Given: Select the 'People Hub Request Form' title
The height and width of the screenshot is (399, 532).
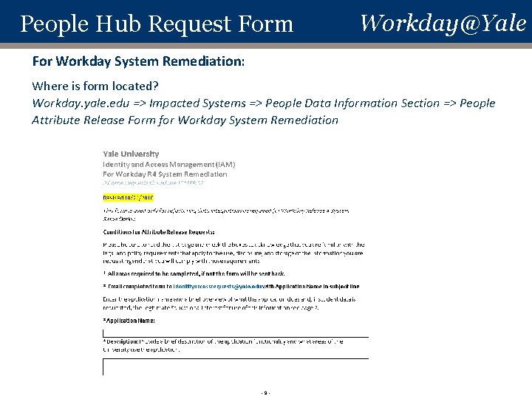Looking at the screenshot, I should pyautogui.click(x=157, y=24).
